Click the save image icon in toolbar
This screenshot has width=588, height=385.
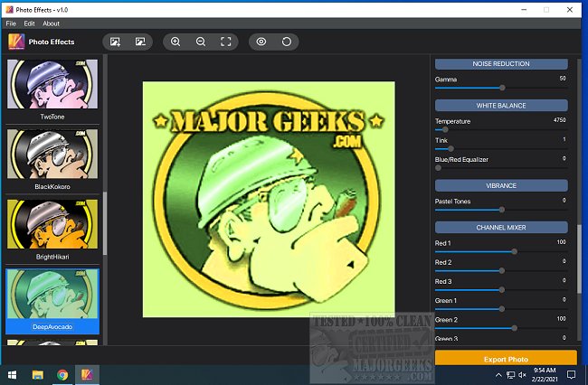139,42
